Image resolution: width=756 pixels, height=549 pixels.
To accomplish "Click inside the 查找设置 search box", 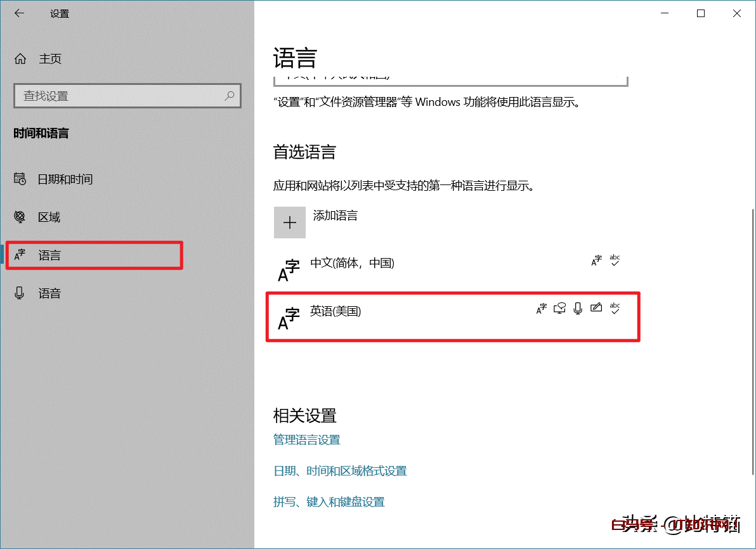I will (x=127, y=96).
